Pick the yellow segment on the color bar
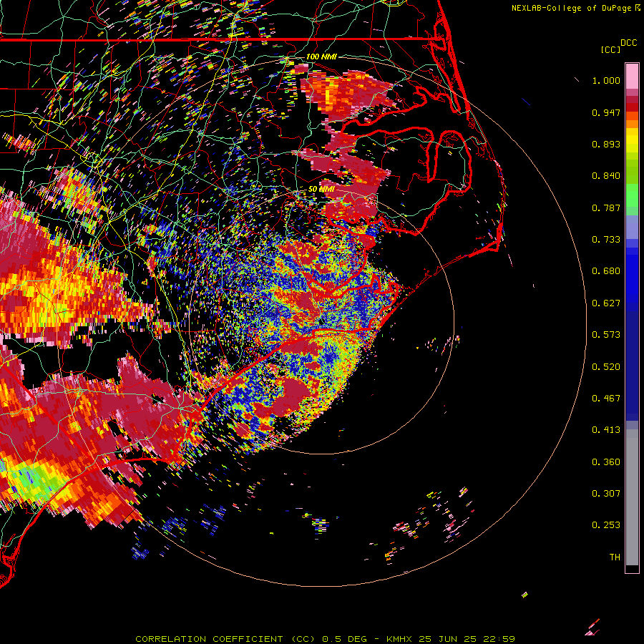The width and height of the screenshot is (644, 644). pyautogui.click(x=632, y=140)
